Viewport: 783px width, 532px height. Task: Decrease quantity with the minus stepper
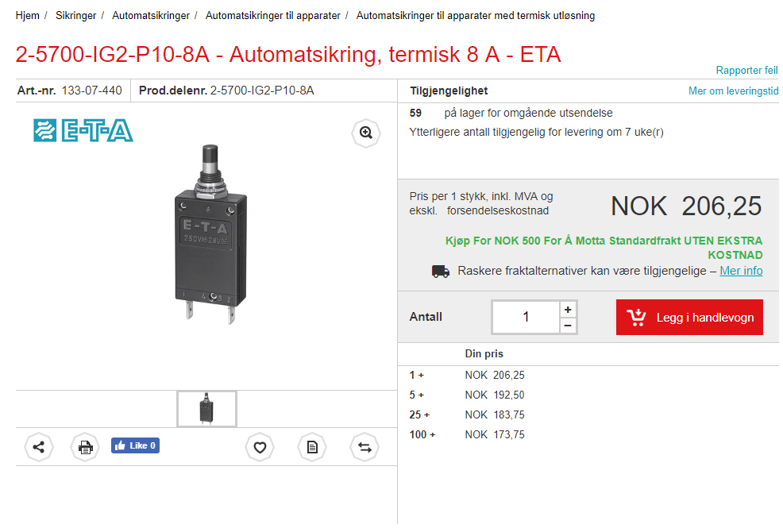point(568,326)
